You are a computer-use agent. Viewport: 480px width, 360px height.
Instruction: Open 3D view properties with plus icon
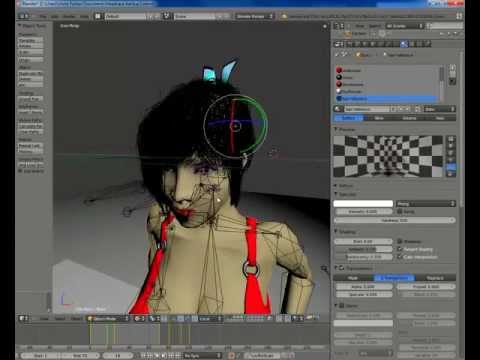pos(325,26)
